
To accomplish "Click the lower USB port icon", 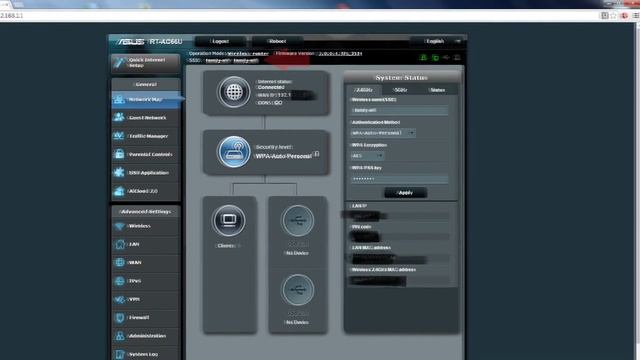I will [298, 290].
